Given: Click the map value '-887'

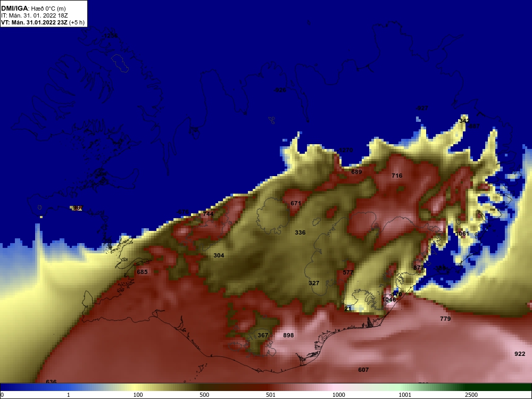Looking at the screenshot, I should (x=473, y=126).
